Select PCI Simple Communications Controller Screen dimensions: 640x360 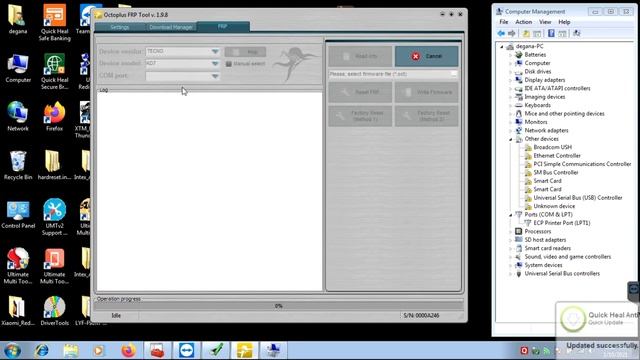582,164
